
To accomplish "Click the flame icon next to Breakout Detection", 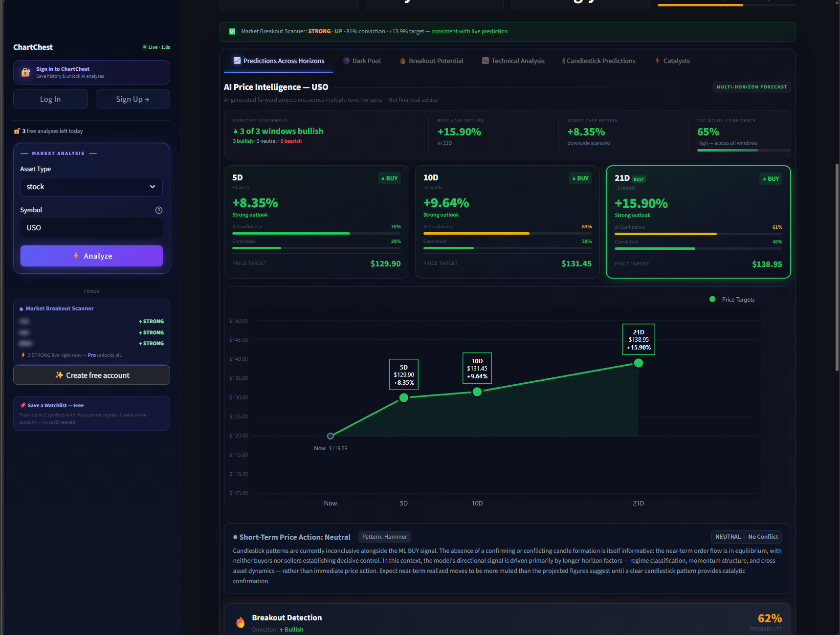I will tap(240, 621).
